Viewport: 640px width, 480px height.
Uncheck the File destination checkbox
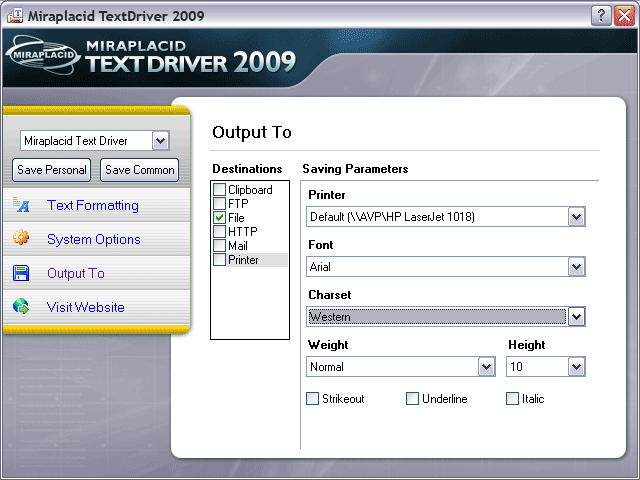(220, 218)
